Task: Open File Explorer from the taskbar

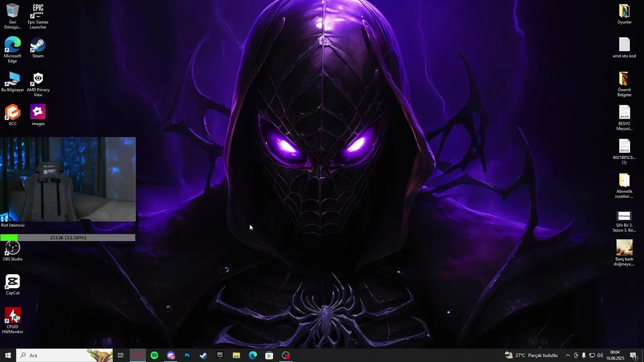Action: click(x=236, y=355)
